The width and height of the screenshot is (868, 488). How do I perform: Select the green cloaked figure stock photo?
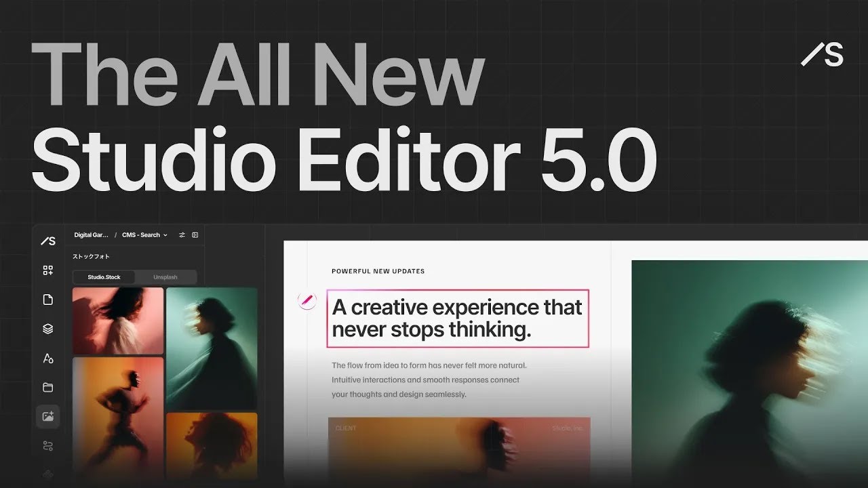[x=212, y=348]
